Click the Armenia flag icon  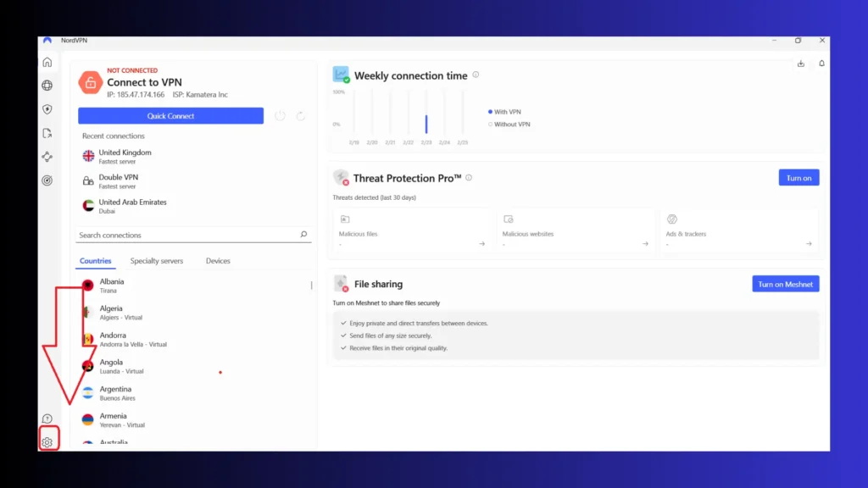pos(87,420)
